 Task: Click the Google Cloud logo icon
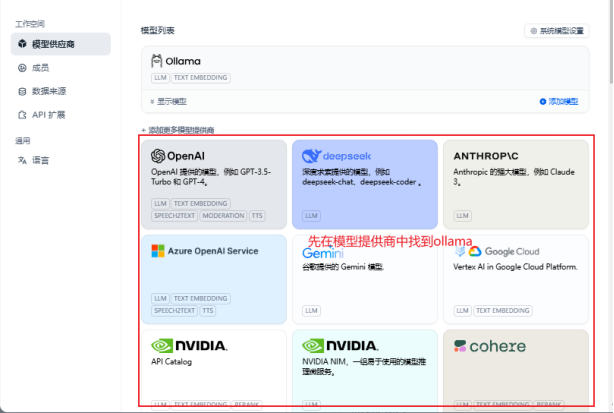(475, 251)
